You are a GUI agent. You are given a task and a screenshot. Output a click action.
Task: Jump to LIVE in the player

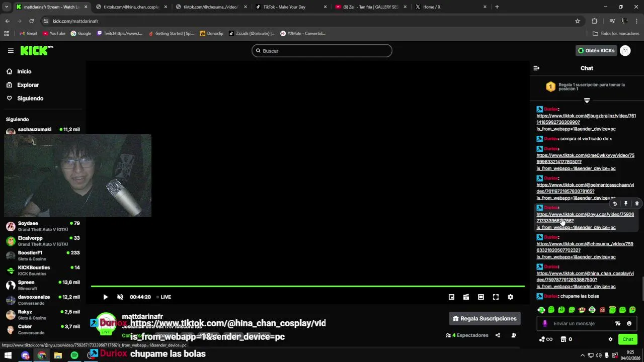click(164, 297)
